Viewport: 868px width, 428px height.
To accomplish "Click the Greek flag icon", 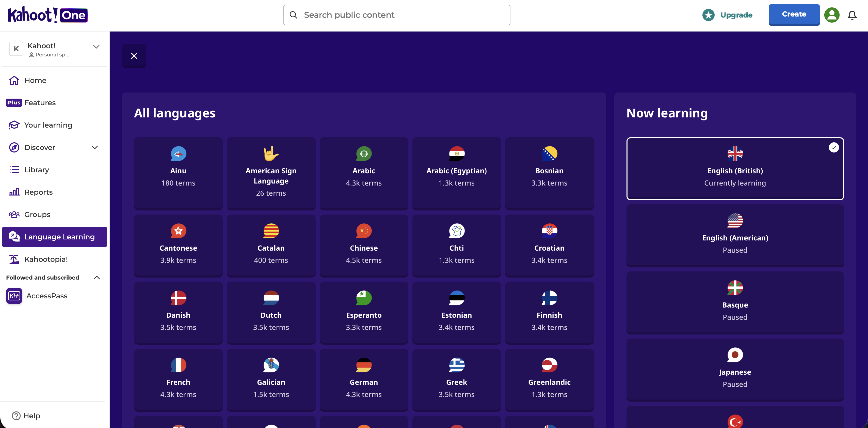I will 457,365.
